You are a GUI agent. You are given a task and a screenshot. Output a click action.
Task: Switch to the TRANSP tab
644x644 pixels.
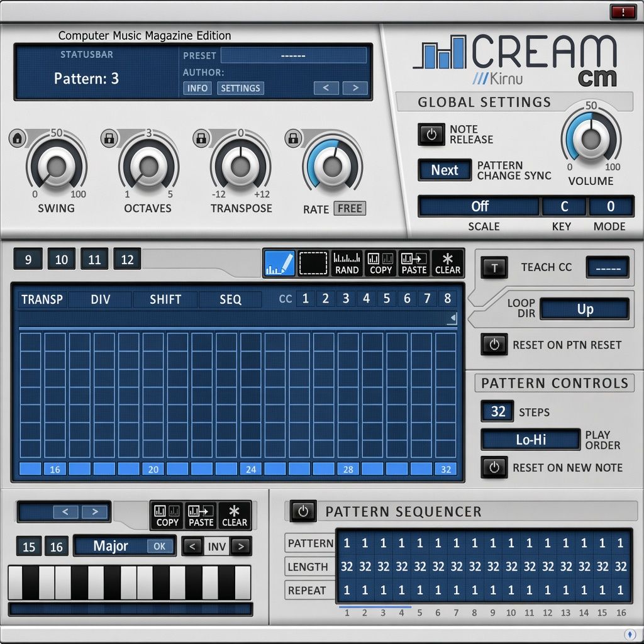tap(42, 299)
